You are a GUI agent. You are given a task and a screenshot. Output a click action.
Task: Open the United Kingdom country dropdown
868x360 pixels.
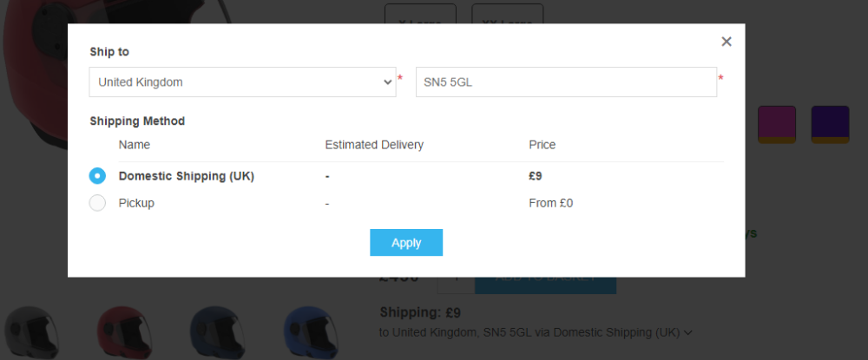(x=242, y=82)
